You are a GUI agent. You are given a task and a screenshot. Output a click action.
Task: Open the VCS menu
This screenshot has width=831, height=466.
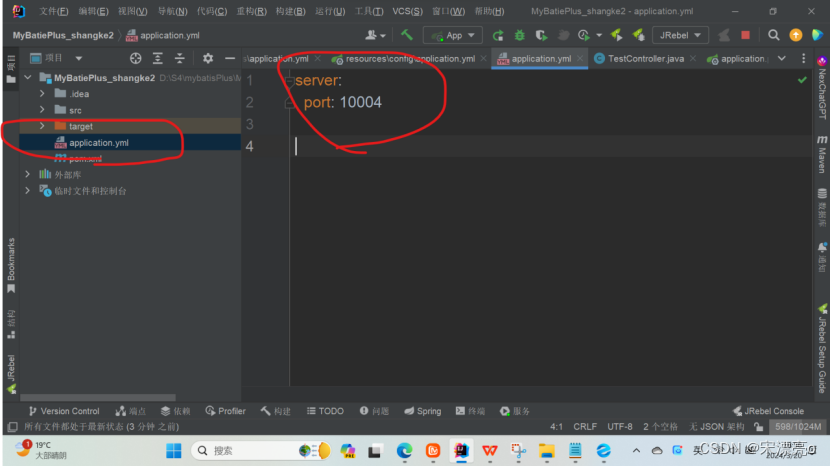click(x=406, y=11)
